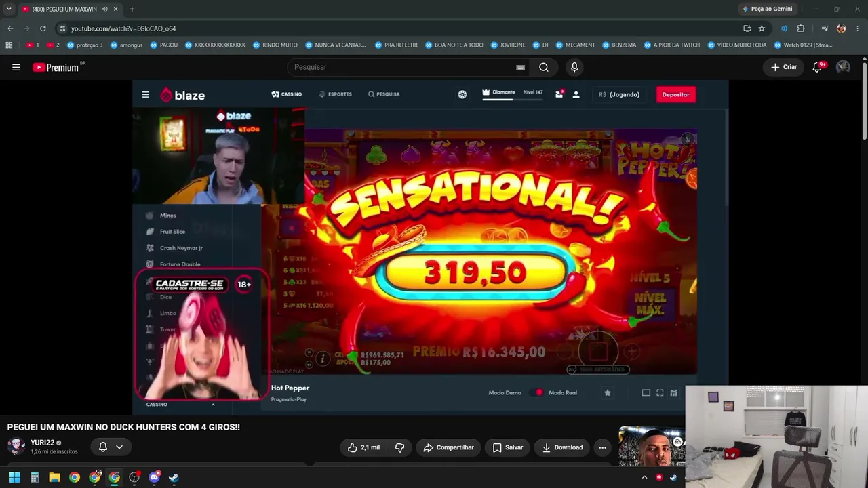Open a new browser tab

click(x=132, y=9)
